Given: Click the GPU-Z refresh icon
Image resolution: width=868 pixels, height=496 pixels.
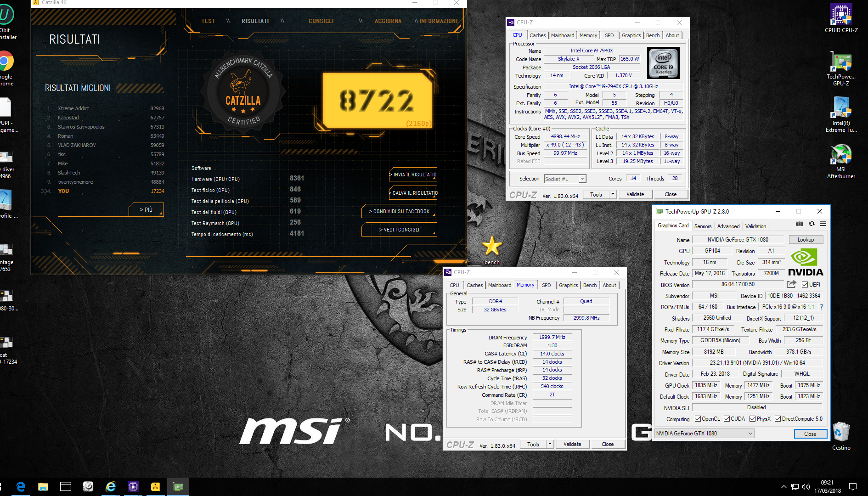Looking at the screenshot, I should point(812,224).
